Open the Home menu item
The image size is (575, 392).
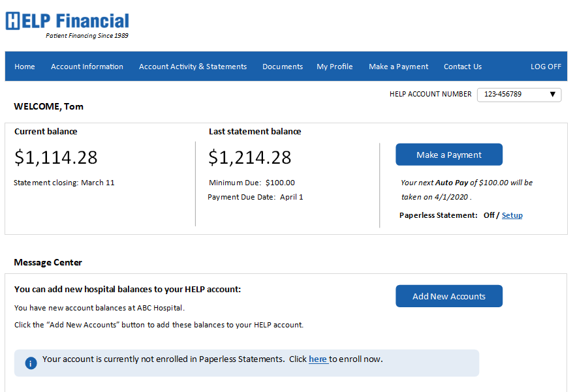click(24, 66)
